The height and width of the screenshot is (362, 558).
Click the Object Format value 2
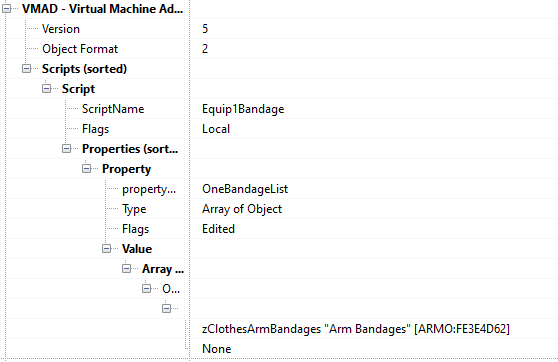pyautogui.click(x=205, y=49)
